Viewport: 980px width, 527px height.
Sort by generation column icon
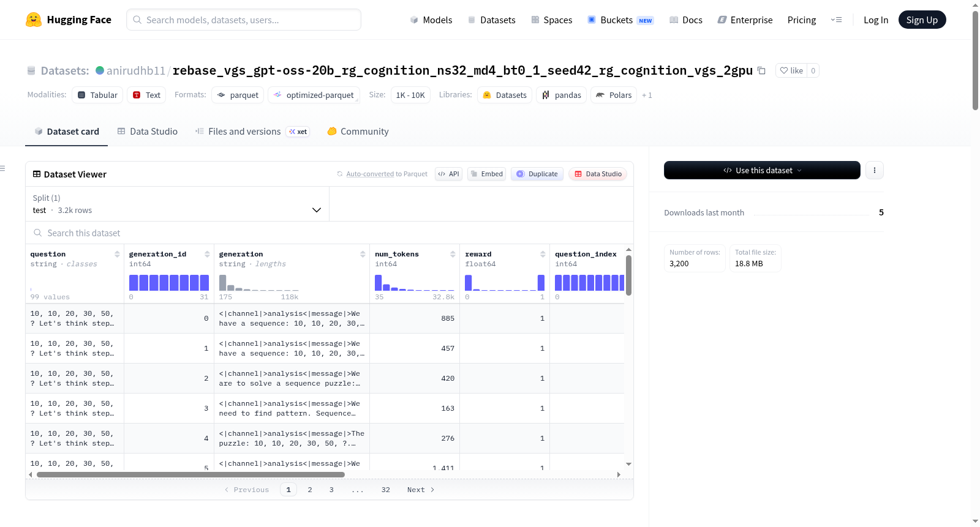coord(363,254)
